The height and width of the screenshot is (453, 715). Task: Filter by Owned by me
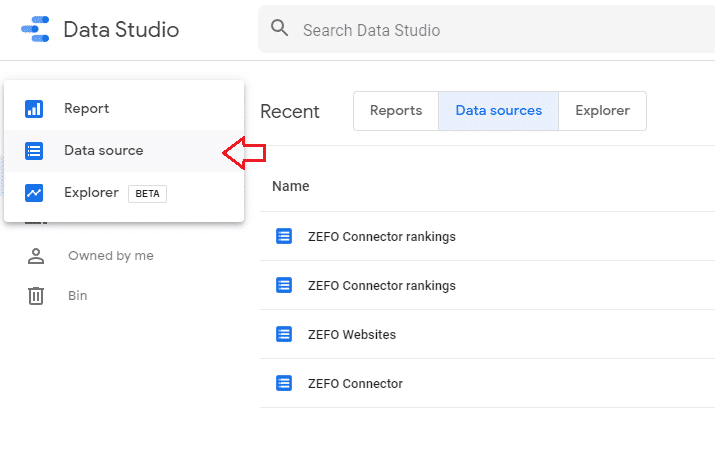tap(111, 256)
